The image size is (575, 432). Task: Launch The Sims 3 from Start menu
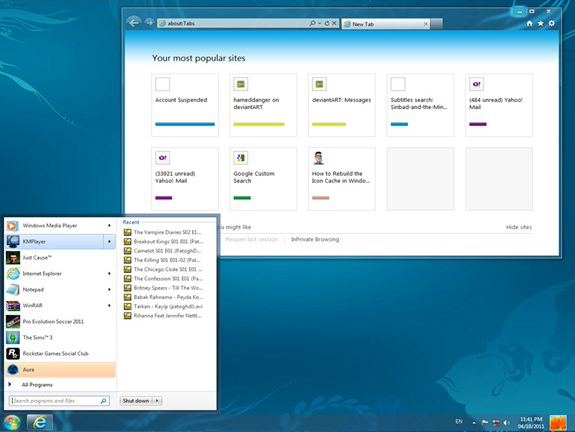pos(61,337)
